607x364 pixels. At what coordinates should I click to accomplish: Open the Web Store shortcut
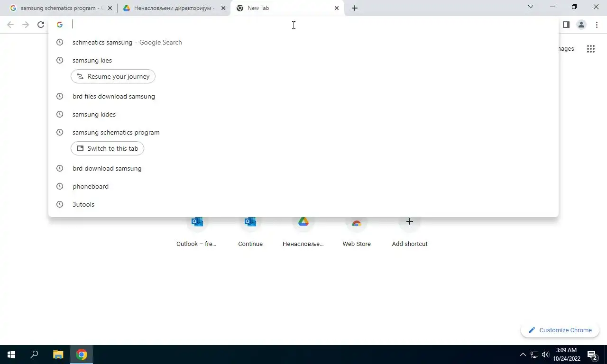[x=357, y=232]
